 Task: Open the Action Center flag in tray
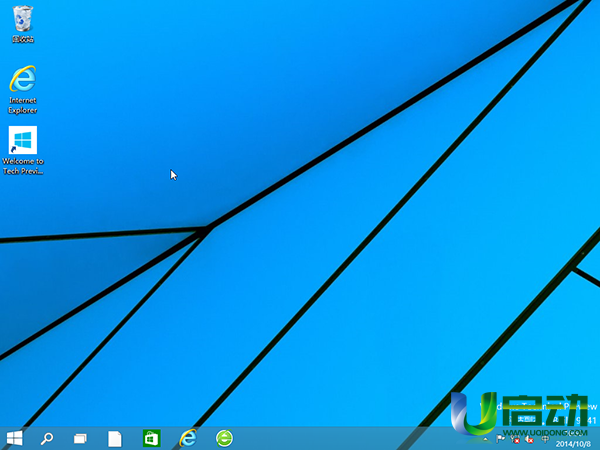point(500,439)
